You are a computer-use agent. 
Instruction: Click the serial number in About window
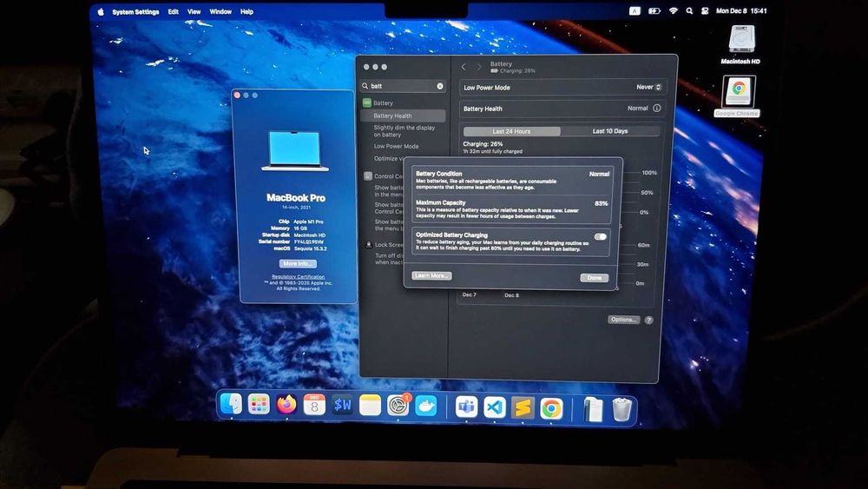point(308,242)
